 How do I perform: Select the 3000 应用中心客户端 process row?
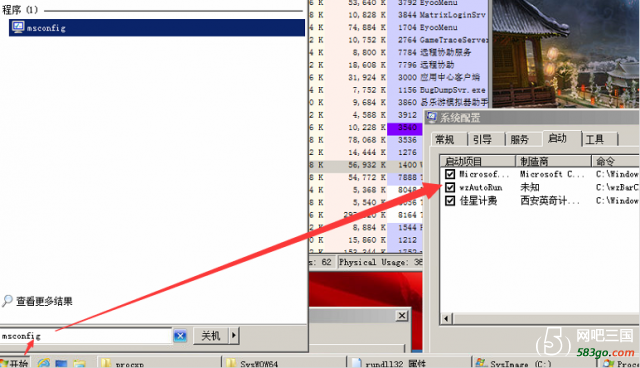[x=398, y=77]
